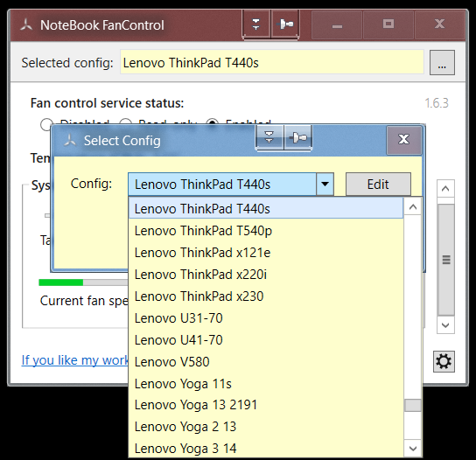Click the main window scrollbar up arrow
Image resolution: width=476 pixels, height=460 pixels.
click(x=445, y=188)
